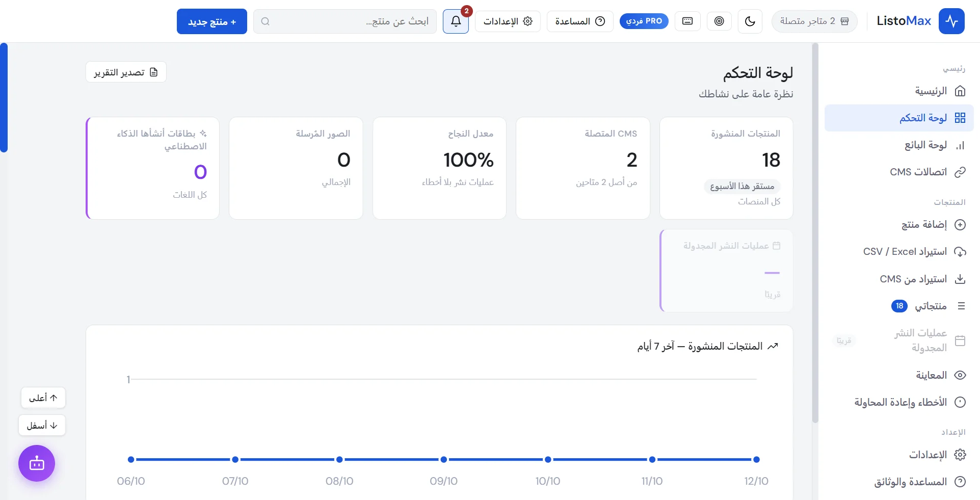Click the cloud icon beside استيراد CSV / Excel
This screenshot has width=980, height=500.
coord(960,252)
